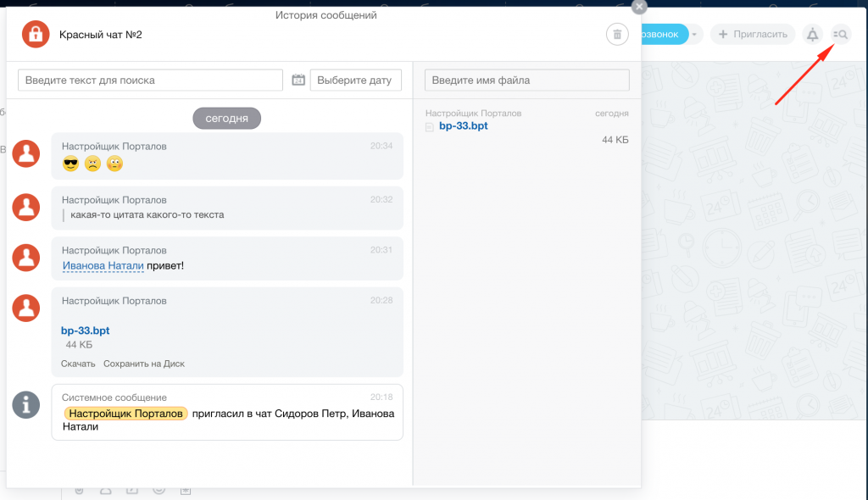Open the calendar date picker icon
Screen dimensions: 868x500
click(x=298, y=80)
